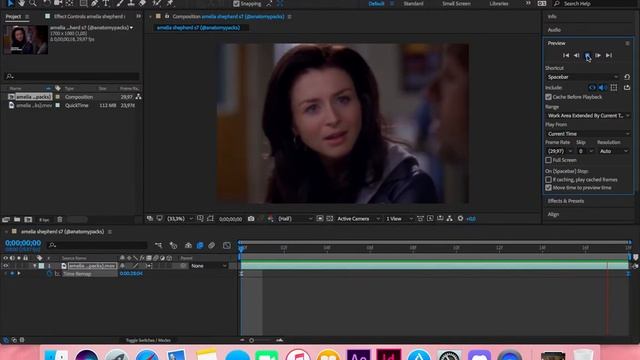Open the 1 View layout dropdown

399,219
